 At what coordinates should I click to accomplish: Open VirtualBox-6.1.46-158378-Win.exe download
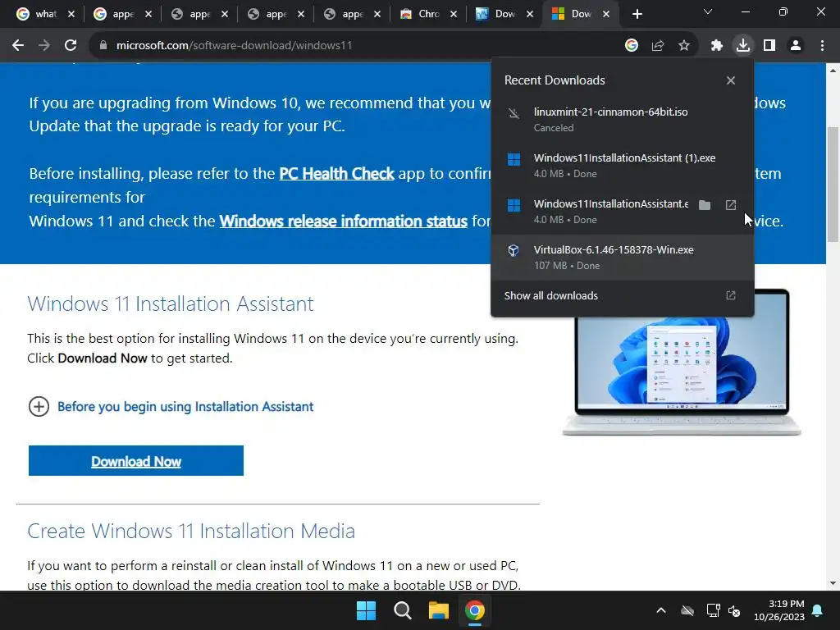623,258
